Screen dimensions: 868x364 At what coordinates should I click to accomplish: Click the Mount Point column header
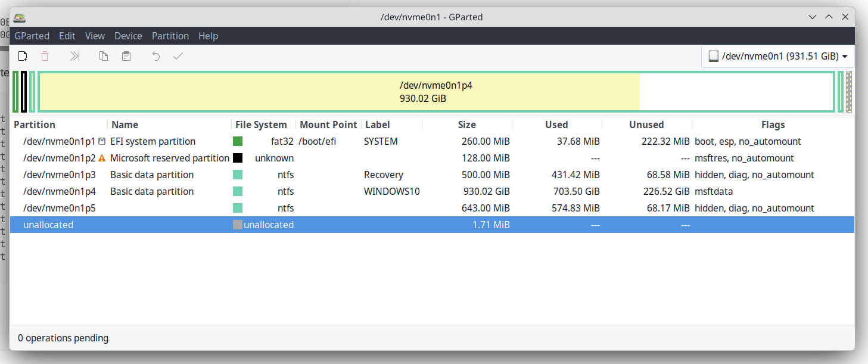pyautogui.click(x=328, y=125)
